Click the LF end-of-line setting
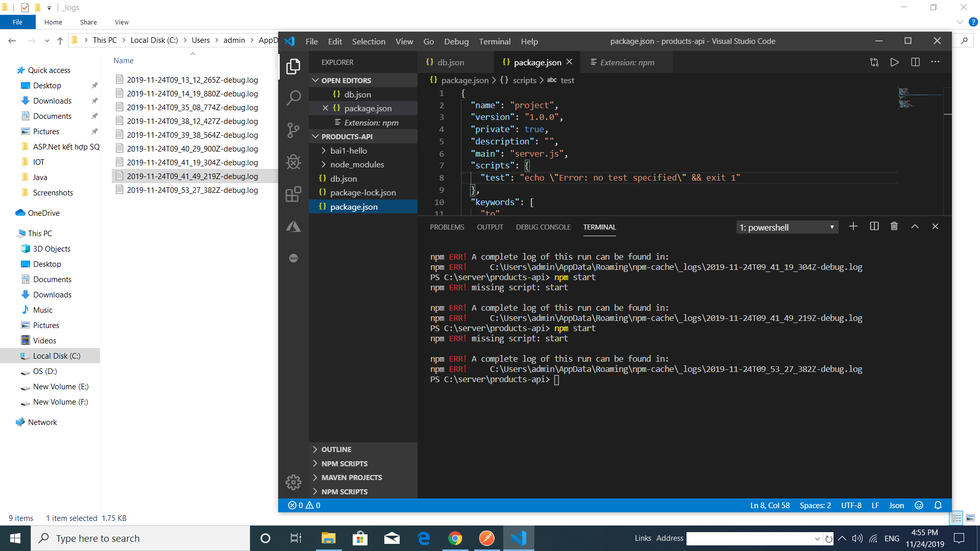Screen dimensions: 980x551 [x=875, y=505]
